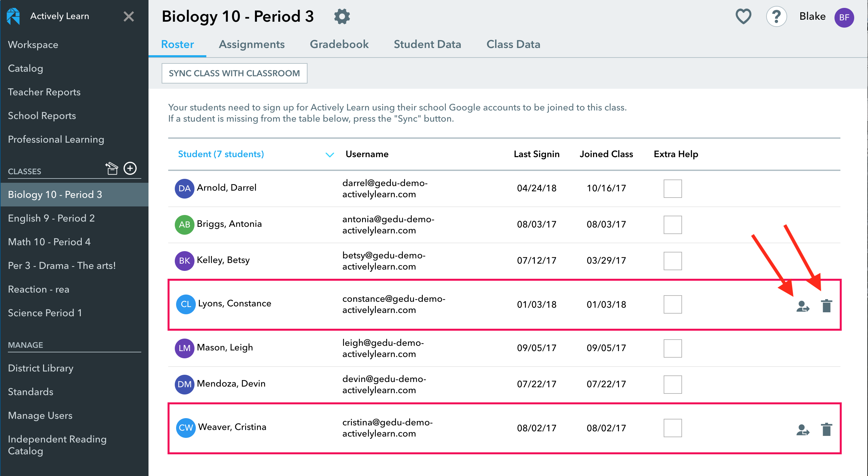Toggle the Student column sort chevron
The image size is (868, 476).
point(330,155)
